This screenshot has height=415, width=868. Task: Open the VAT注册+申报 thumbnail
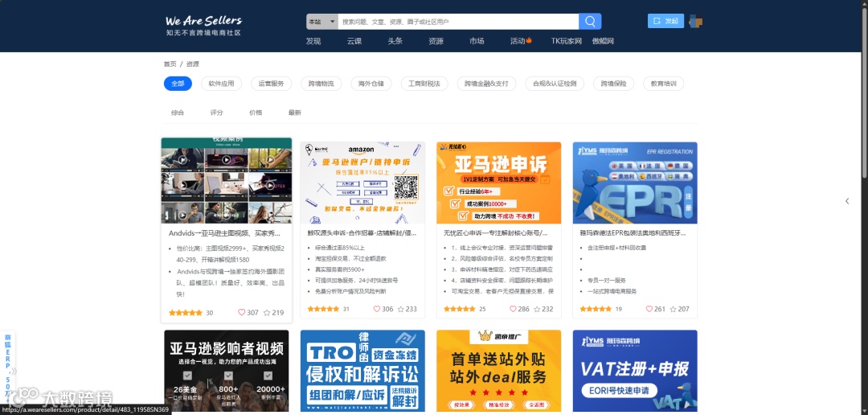[635, 371]
